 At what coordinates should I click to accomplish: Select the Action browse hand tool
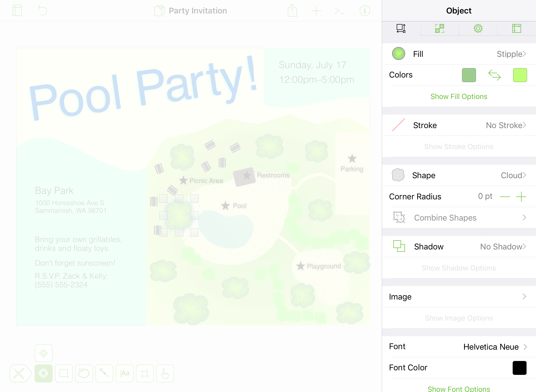click(x=165, y=373)
